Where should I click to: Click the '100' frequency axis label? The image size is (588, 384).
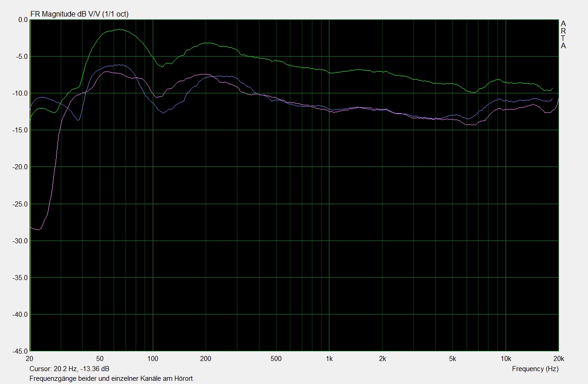(x=153, y=358)
